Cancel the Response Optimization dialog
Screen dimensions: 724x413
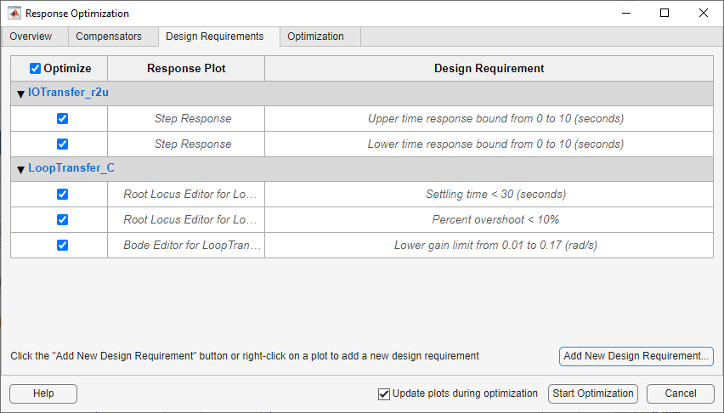click(681, 394)
